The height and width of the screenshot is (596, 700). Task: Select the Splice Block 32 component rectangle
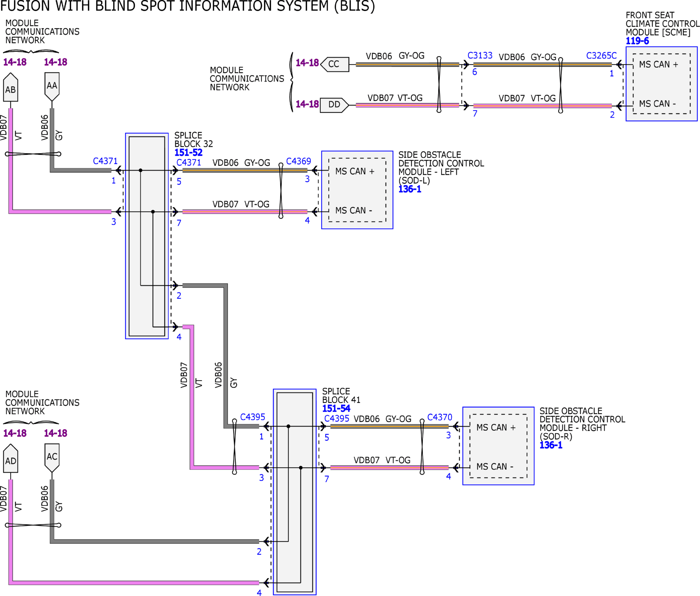point(147,236)
